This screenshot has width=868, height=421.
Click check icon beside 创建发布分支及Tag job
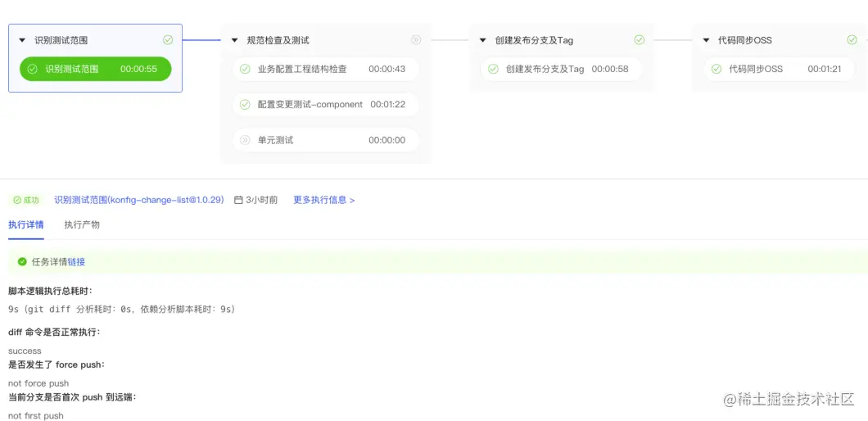493,70
